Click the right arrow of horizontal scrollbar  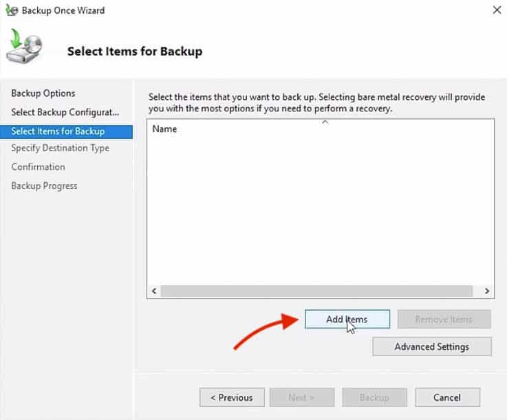[x=487, y=291]
